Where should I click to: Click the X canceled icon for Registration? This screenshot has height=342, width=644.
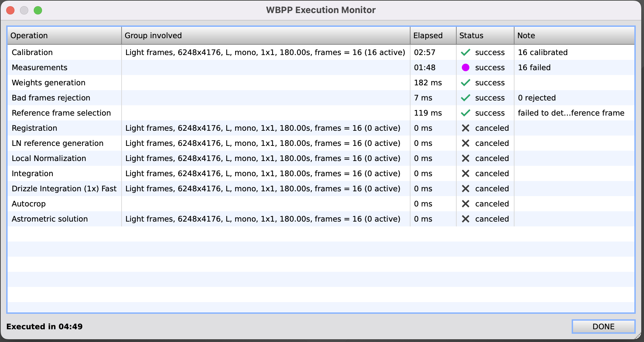click(x=465, y=128)
